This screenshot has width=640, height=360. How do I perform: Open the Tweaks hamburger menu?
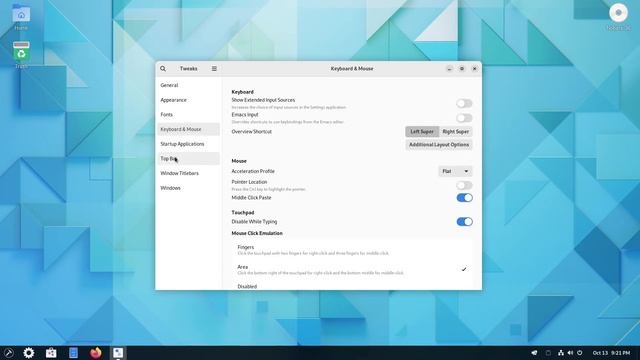click(x=214, y=69)
